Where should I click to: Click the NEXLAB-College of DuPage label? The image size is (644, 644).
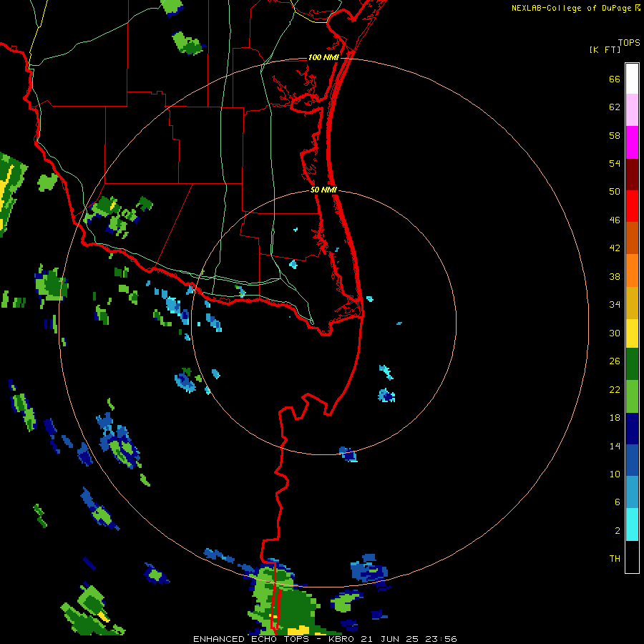571,8
